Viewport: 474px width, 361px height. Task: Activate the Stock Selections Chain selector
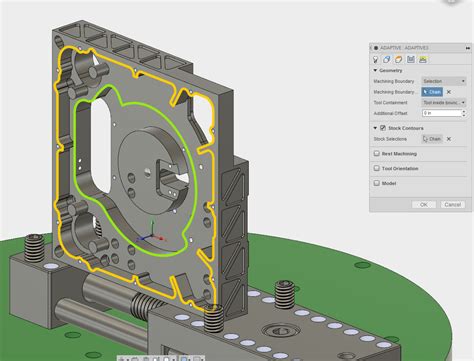(432, 139)
